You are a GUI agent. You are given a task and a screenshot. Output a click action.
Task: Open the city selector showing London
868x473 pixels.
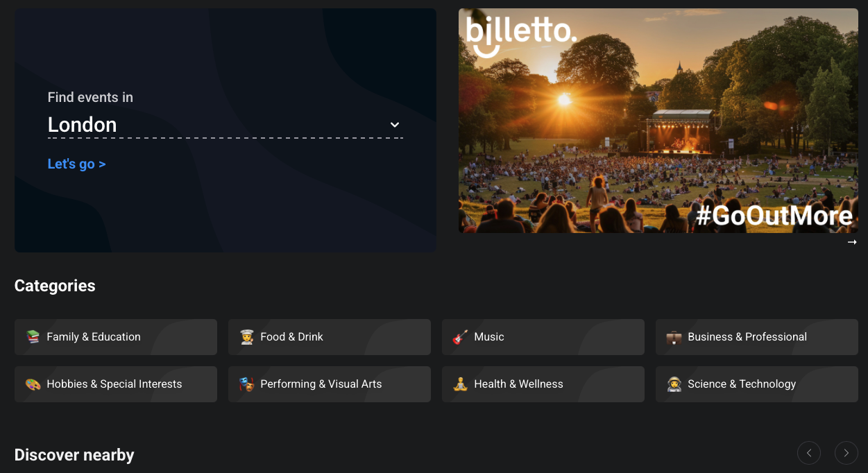[208, 125]
